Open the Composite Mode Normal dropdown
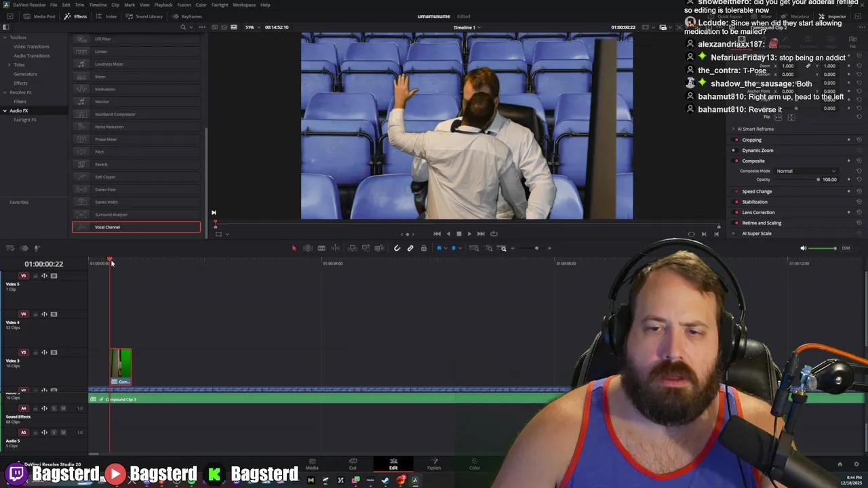The height and width of the screenshot is (488, 868). [x=806, y=171]
